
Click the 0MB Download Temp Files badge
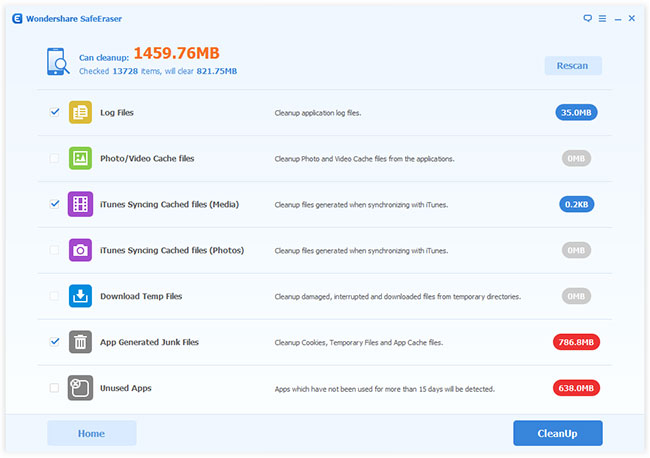[576, 296]
